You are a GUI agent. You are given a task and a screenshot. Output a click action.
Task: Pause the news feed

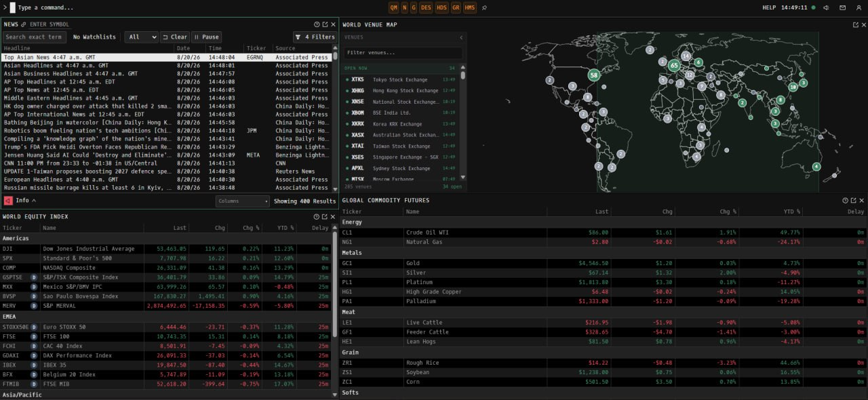point(207,37)
